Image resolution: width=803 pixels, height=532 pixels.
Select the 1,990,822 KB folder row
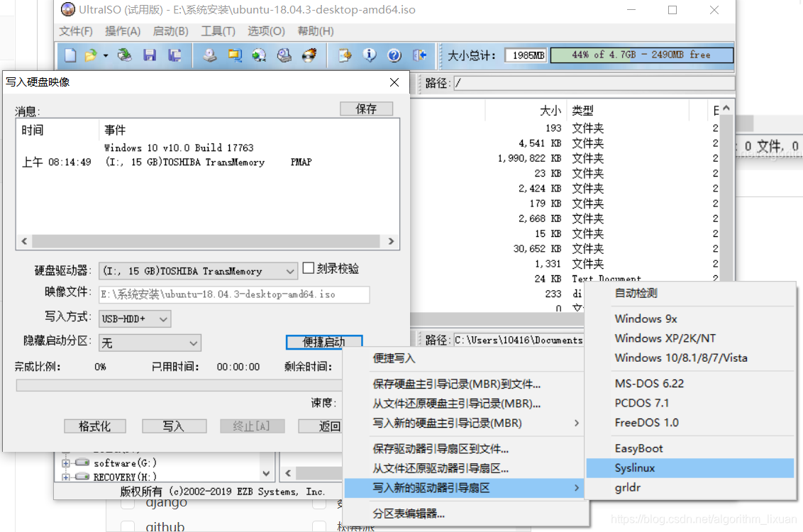point(563,158)
